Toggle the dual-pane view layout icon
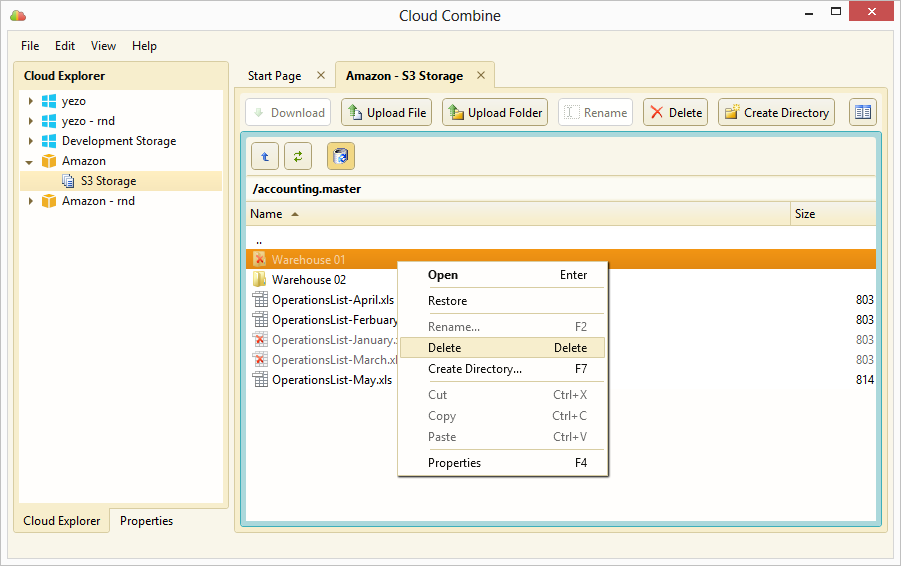Image resolution: width=901 pixels, height=566 pixels. pos(863,113)
